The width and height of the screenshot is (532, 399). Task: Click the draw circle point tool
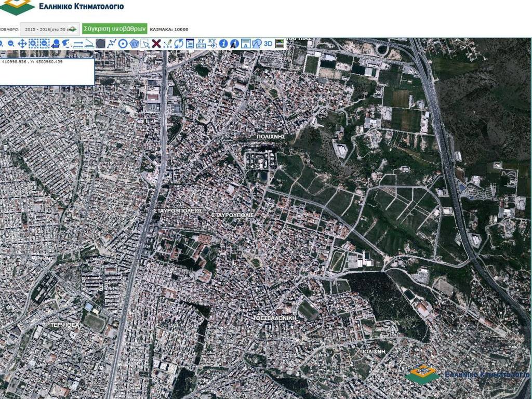123,44
